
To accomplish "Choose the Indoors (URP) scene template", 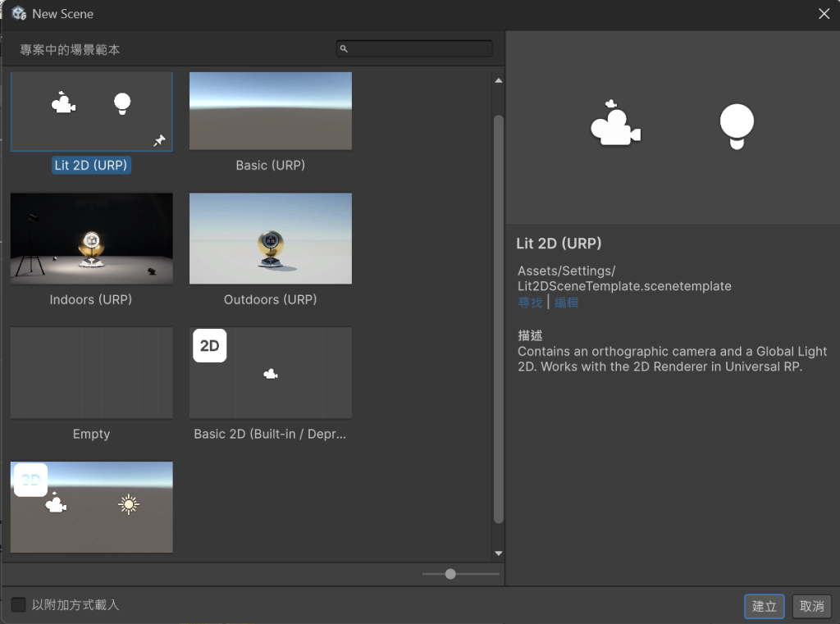I will coord(92,239).
